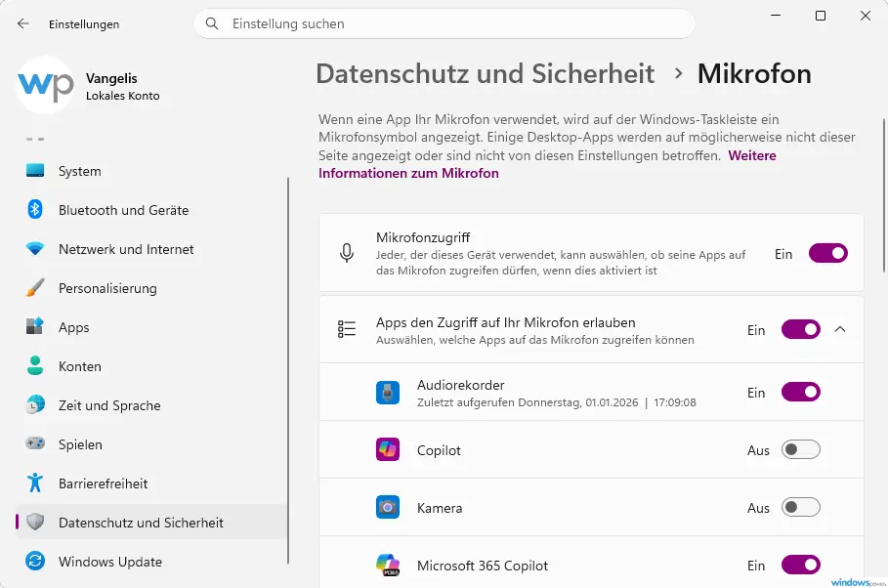Click the back arrow button
Viewport: 888px width, 588px height.
[21, 23]
